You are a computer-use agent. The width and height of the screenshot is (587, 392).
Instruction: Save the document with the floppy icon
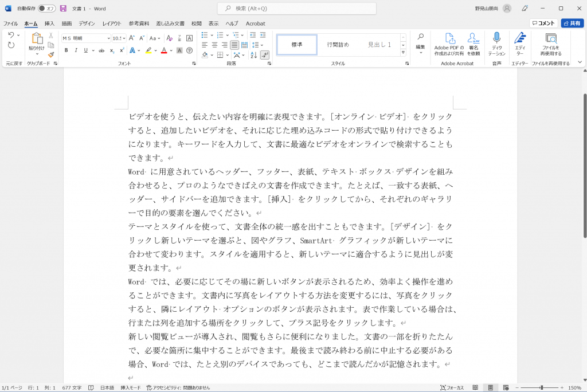pos(63,8)
